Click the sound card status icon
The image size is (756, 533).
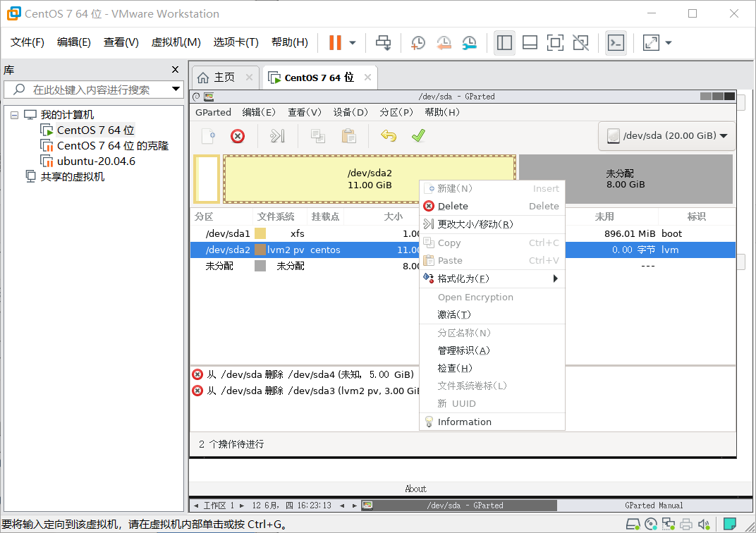[x=704, y=524]
